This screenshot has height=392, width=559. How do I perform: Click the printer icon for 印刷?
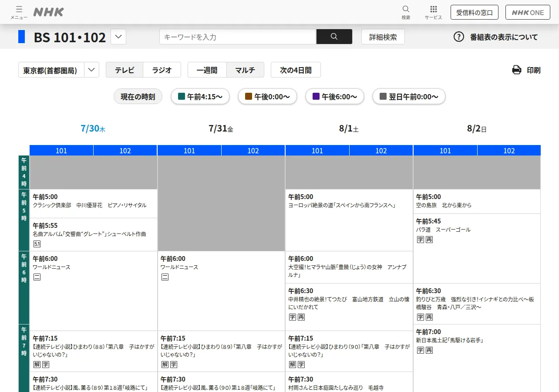517,70
